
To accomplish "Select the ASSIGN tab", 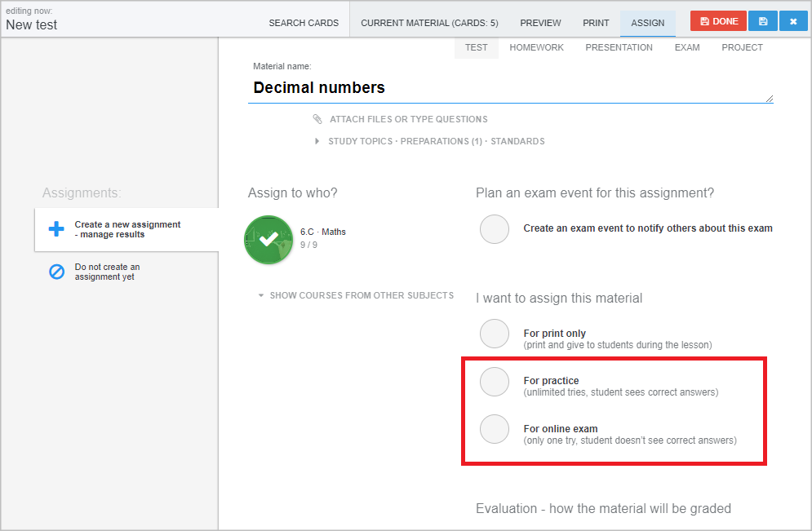I will click(x=647, y=24).
